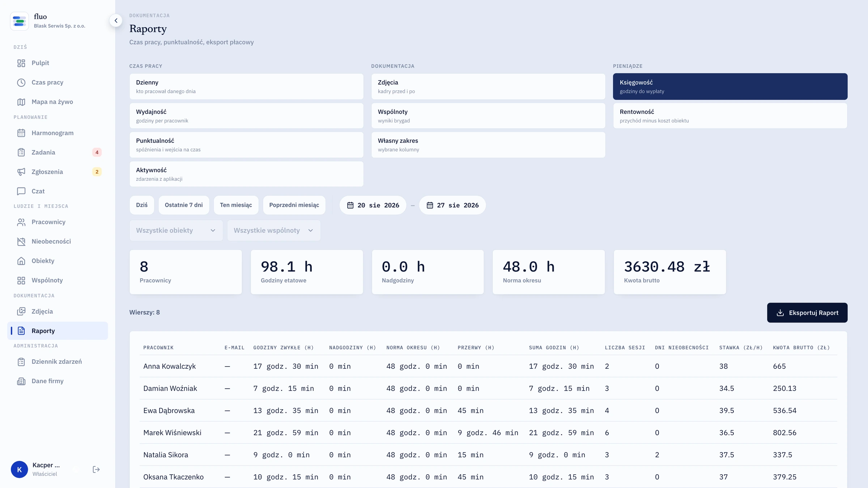Select the Rentowność report type

[730, 116]
